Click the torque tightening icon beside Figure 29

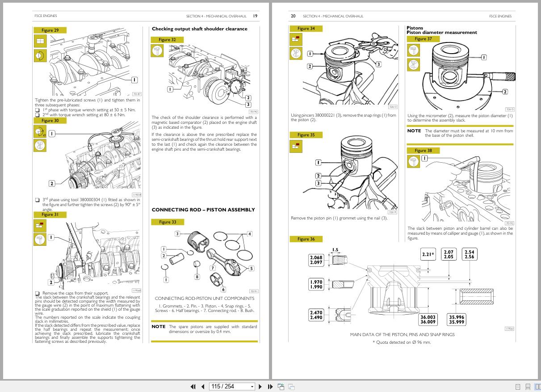coord(40,55)
